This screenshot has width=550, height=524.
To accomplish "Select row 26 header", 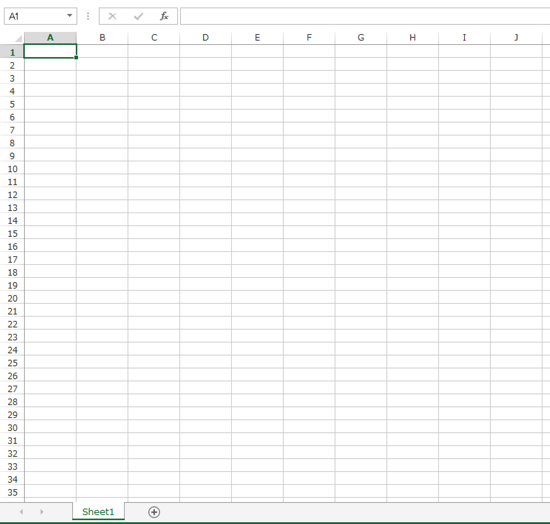I will [12, 376].
